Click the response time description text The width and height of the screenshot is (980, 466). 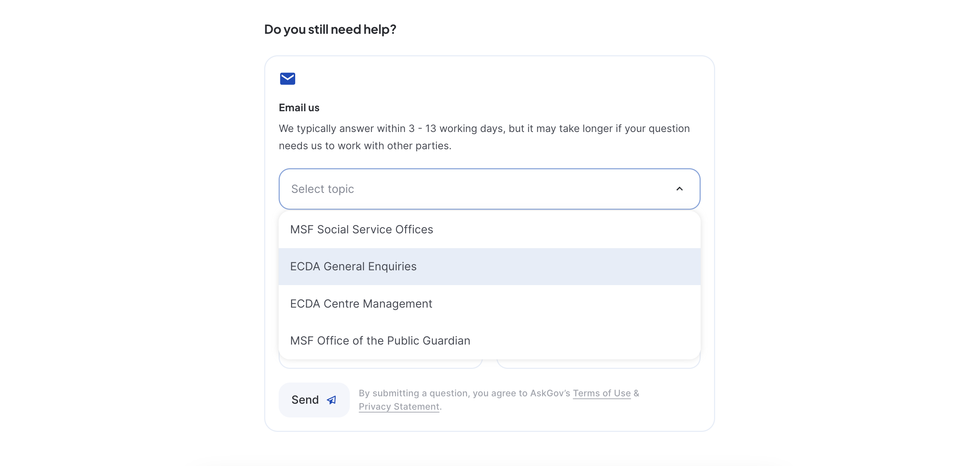coord(484,137)
